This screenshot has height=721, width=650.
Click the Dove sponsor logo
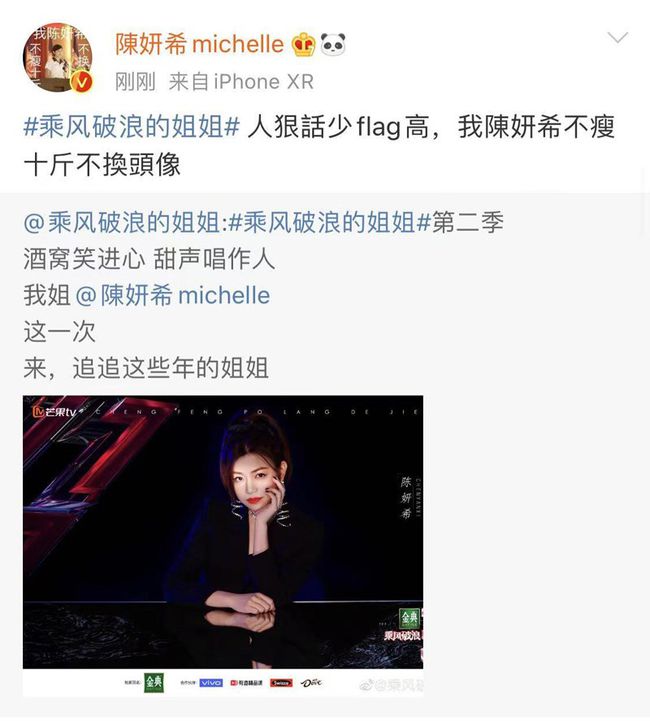point(311,683)
